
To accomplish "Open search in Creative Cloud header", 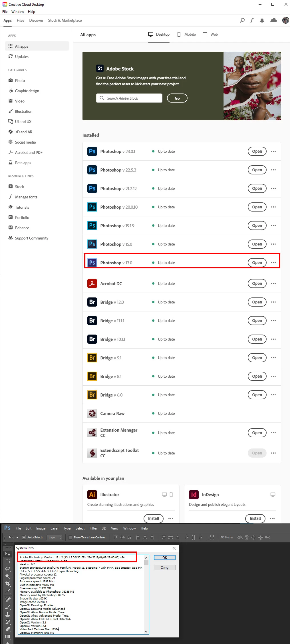I will point(242,20).
